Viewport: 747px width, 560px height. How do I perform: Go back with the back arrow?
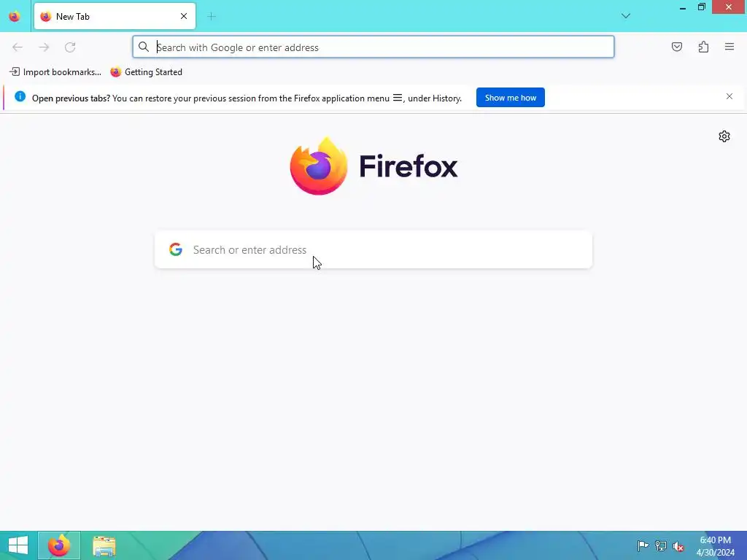coord(18,47)
